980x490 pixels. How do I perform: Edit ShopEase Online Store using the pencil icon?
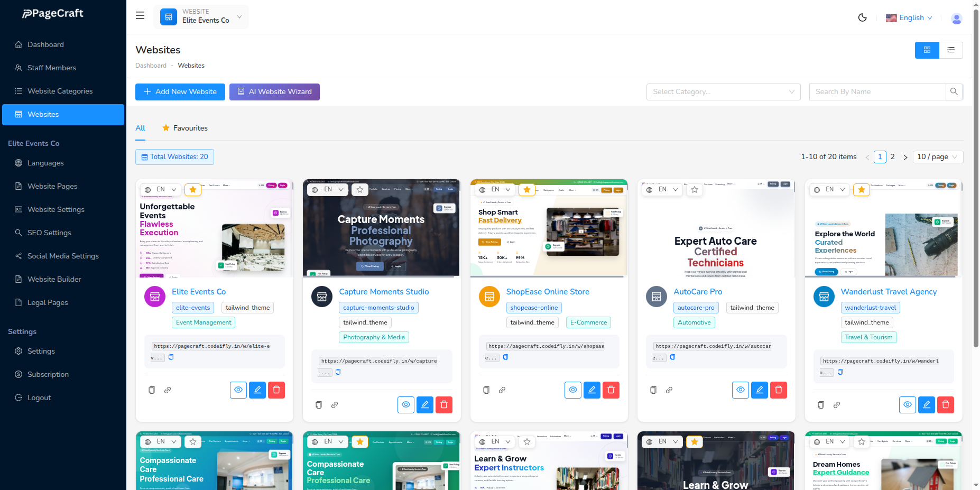tap(591, 390)
